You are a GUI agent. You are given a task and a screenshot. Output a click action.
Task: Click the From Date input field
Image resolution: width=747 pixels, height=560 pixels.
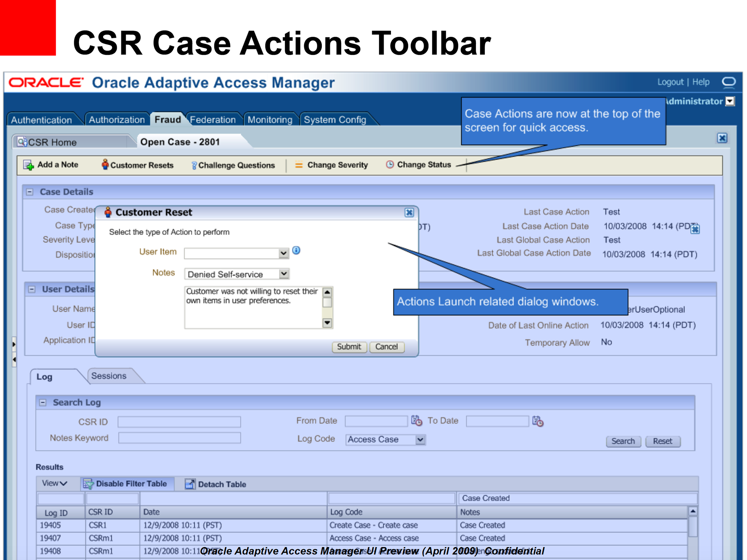pos(376,421)
